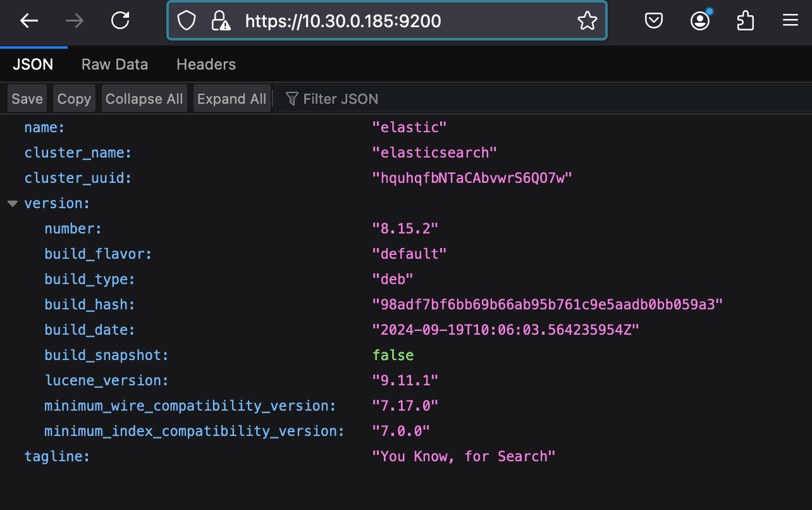Viewport: 812px width, 510px height.
Task: Select the name key
Action: (x=44, y=128)
